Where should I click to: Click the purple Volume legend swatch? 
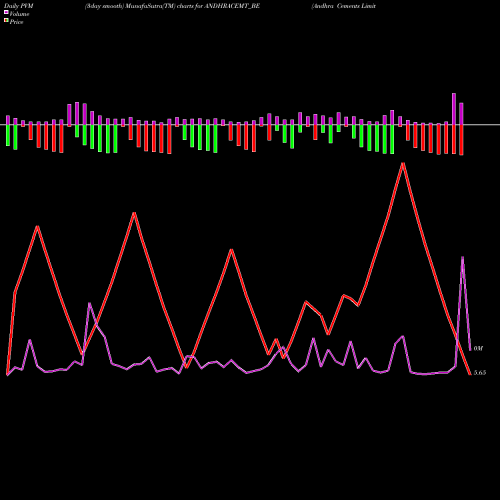[6, 12]
